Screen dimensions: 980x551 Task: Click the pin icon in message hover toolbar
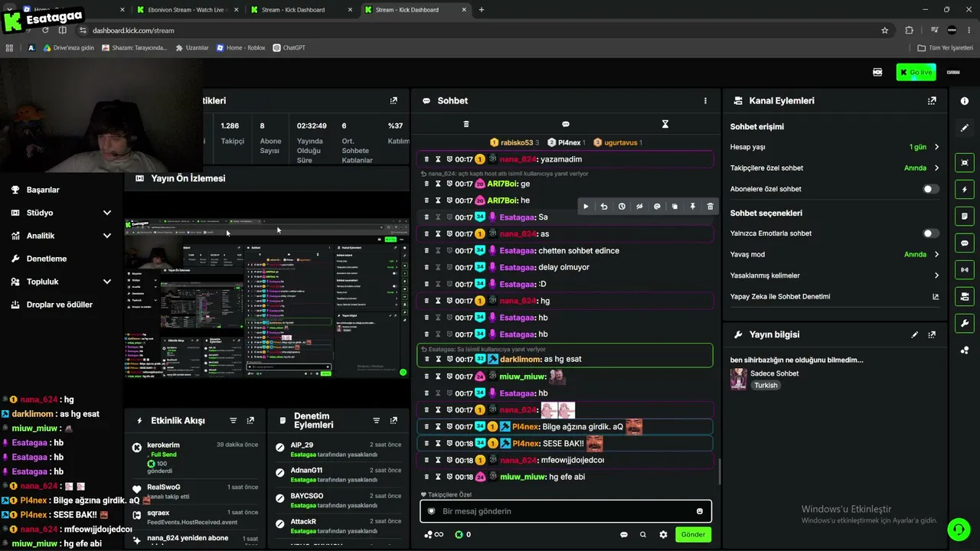point(692,207)
